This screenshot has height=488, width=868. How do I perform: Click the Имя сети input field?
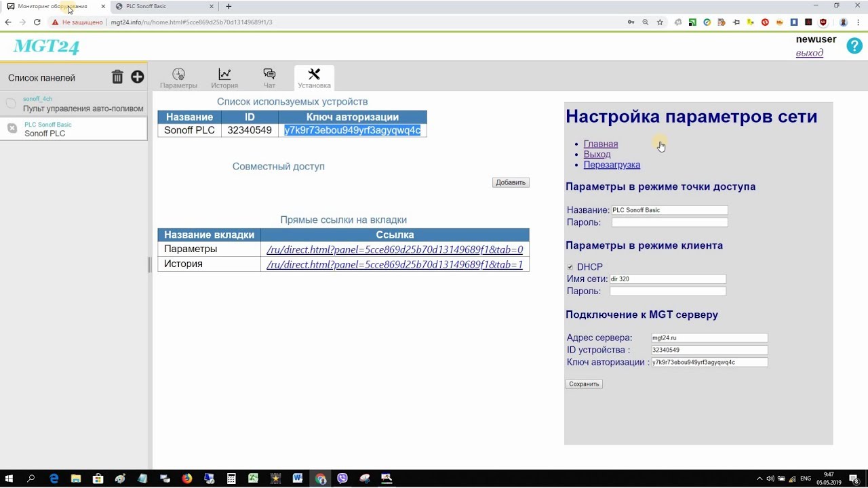click(667, 279)
